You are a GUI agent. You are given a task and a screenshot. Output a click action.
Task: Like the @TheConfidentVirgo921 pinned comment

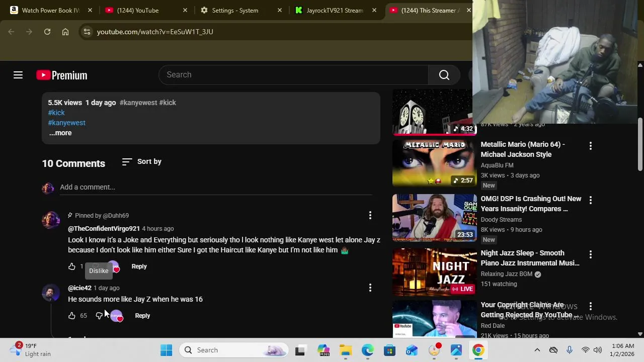(x=72, y=266)
